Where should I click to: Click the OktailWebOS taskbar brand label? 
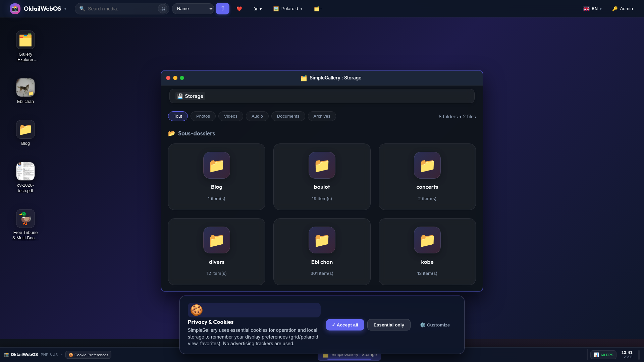[x=24, y=355]
